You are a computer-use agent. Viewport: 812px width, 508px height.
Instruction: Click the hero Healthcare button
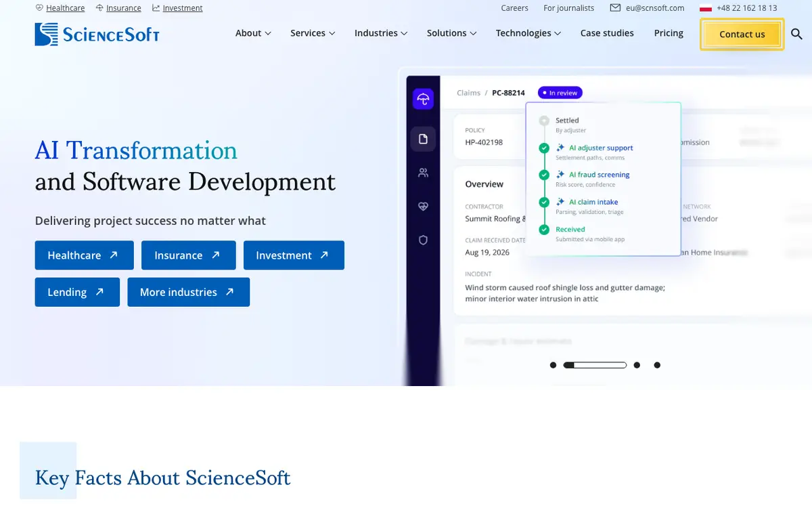[x=85, y=255]
